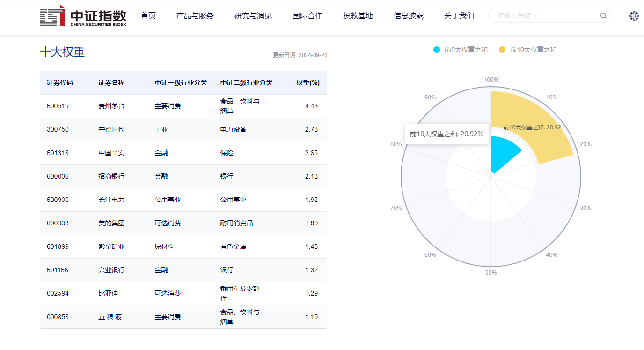Click the 中证二级行业分类 column header

click(x=246, y=82)
